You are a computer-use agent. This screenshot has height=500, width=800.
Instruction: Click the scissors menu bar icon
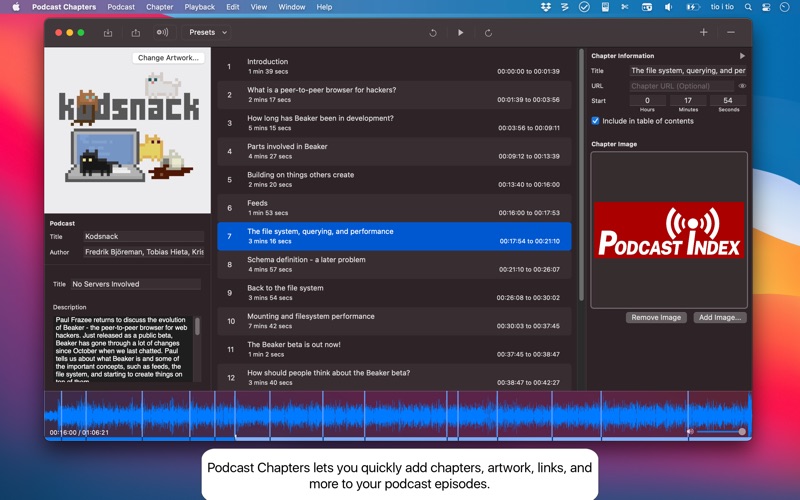point(624,7)
